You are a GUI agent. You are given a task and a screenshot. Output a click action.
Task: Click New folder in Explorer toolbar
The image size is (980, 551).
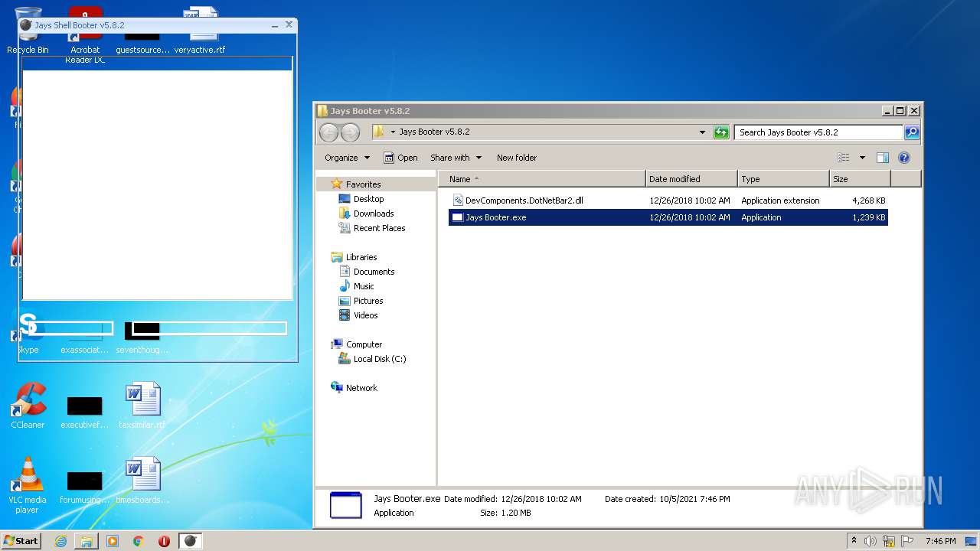coord(517,158)
